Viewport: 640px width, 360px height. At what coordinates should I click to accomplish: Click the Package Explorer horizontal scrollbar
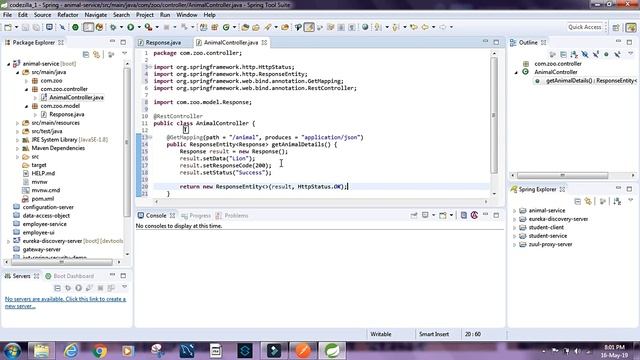click(61, 262)
